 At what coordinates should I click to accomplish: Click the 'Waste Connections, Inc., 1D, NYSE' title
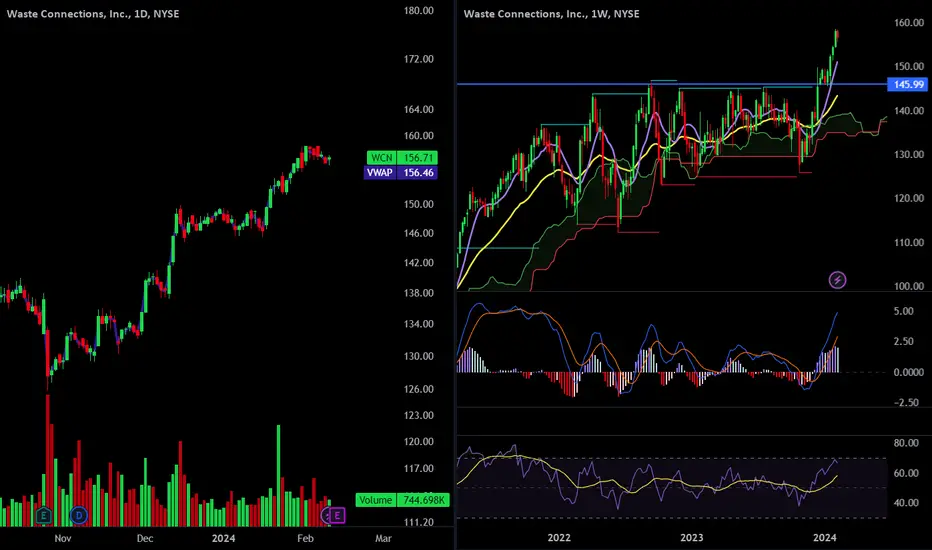[93, 14]
